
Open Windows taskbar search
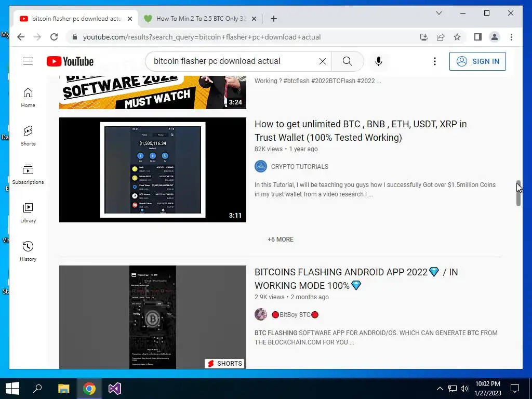click(x=37, y=389)
